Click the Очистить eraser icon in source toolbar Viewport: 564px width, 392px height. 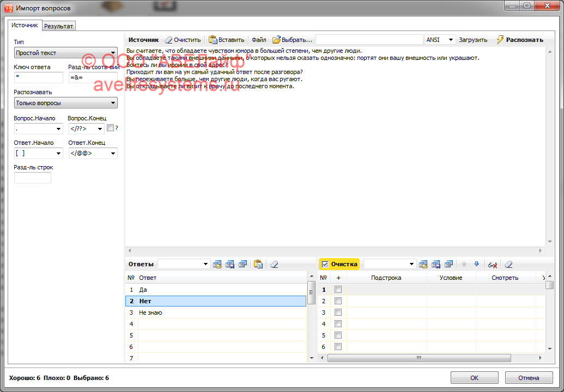click(x=168, y=40)
